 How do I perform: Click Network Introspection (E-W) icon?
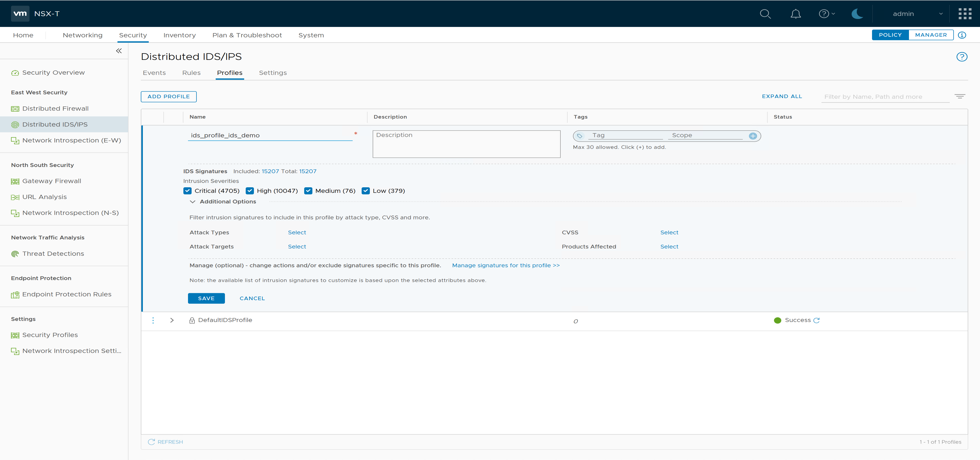tap(15, 141)
